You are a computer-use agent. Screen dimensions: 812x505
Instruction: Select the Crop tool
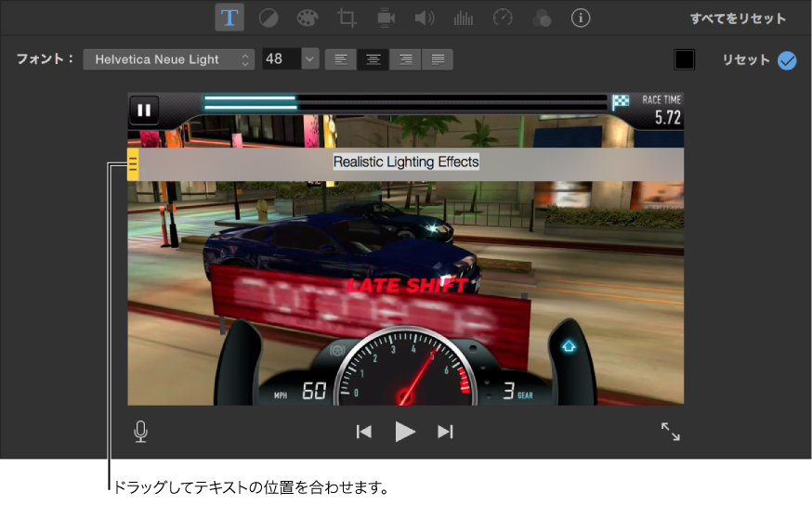pyautogui.click(x=347, y=19)
